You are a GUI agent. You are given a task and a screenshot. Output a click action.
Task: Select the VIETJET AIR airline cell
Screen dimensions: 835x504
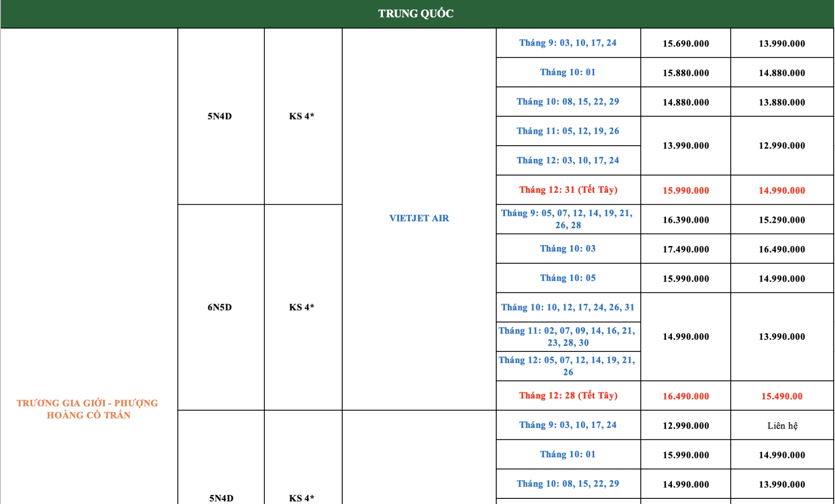419,218
